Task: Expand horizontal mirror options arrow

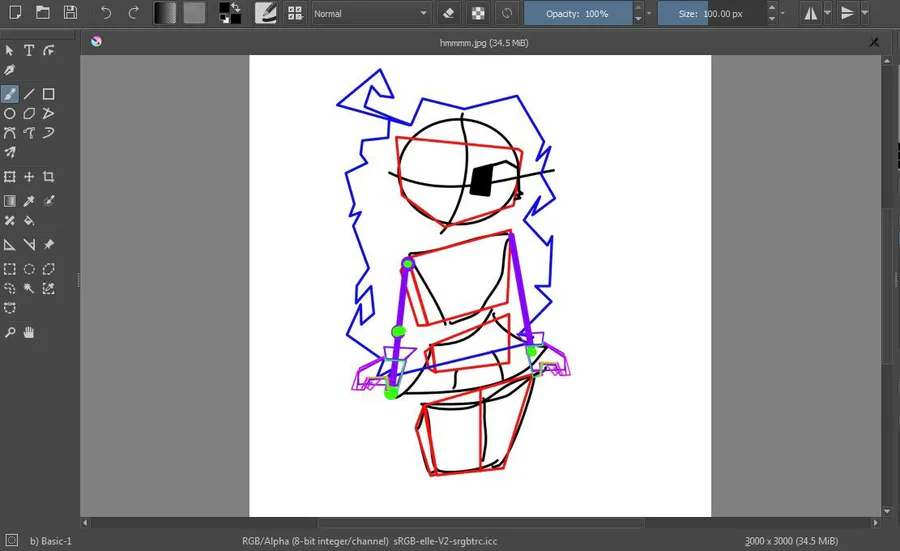Action: (x=827, y=13)
